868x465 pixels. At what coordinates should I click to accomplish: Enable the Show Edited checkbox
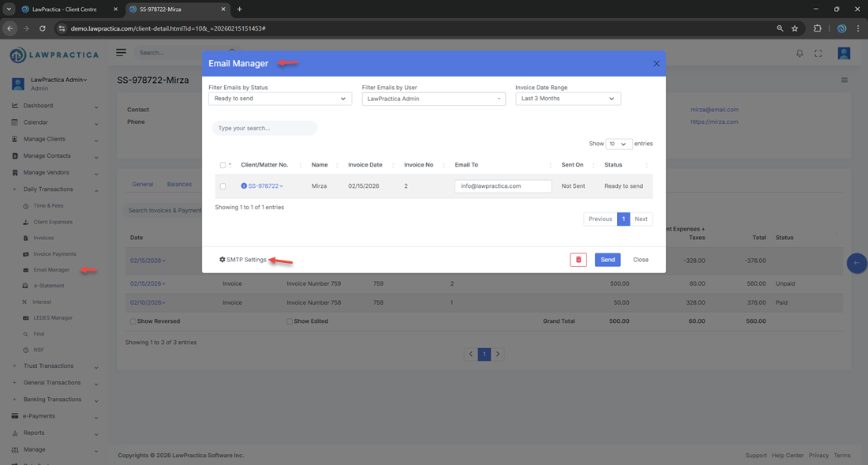pos(290,321)
